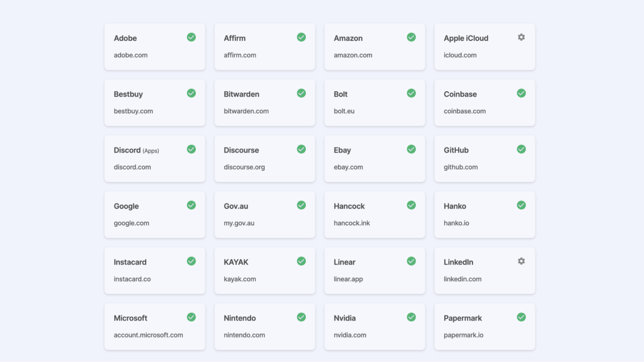Screen dimensions: 644x362
Task: Click the green checkmark on Google card
Action: point(191,205)
